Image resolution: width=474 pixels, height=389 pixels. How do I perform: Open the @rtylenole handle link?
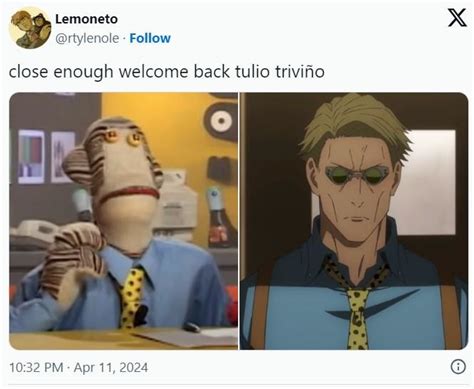[87, 39]
